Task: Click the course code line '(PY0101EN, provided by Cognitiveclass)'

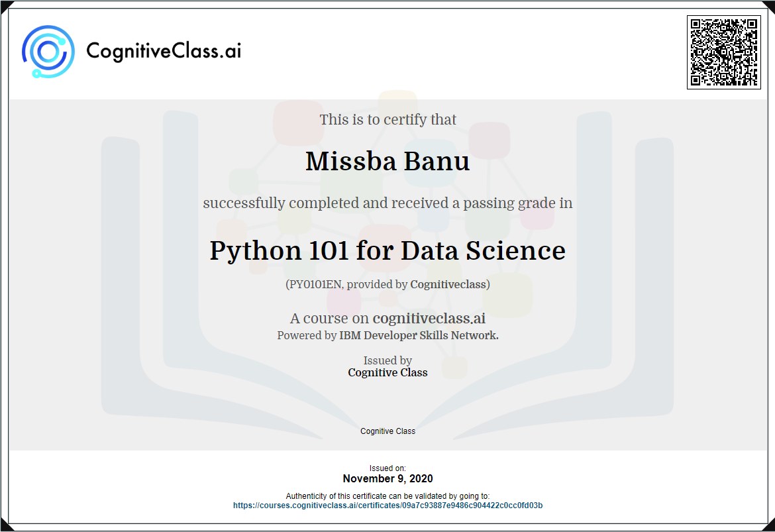Action: 387,284
